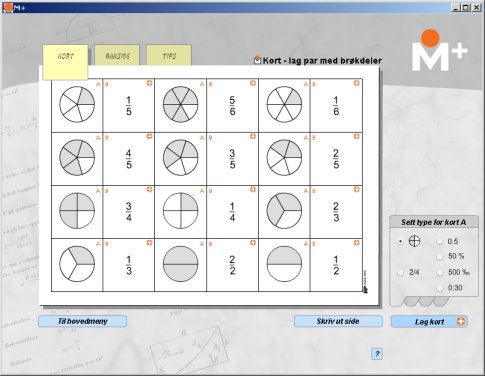Click orange plus icon on 5/6 card
The image size is (485, 376).
point(253,83)
